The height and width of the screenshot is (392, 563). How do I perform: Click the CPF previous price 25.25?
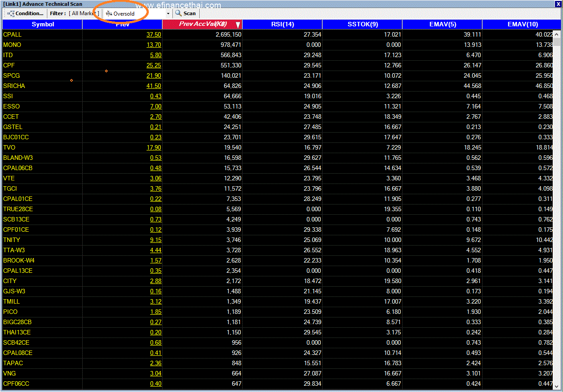(x=154, y=65)
